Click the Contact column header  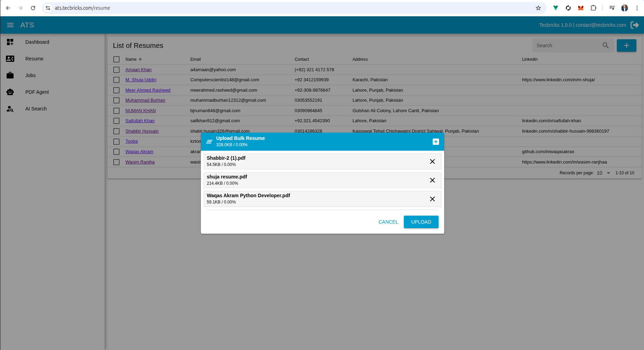(x=302, y=59)
